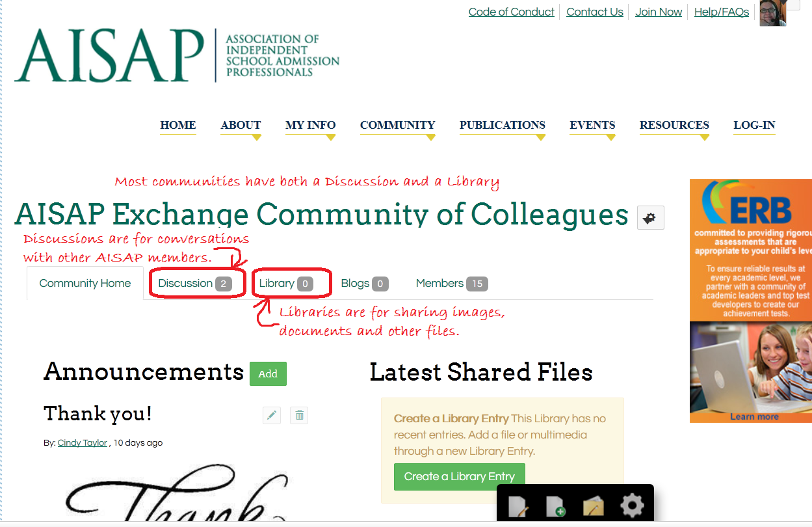Viewport: 812px width, 527px height.
Task: Delete the announcement using the trash icon
Action: click(298, 415)
